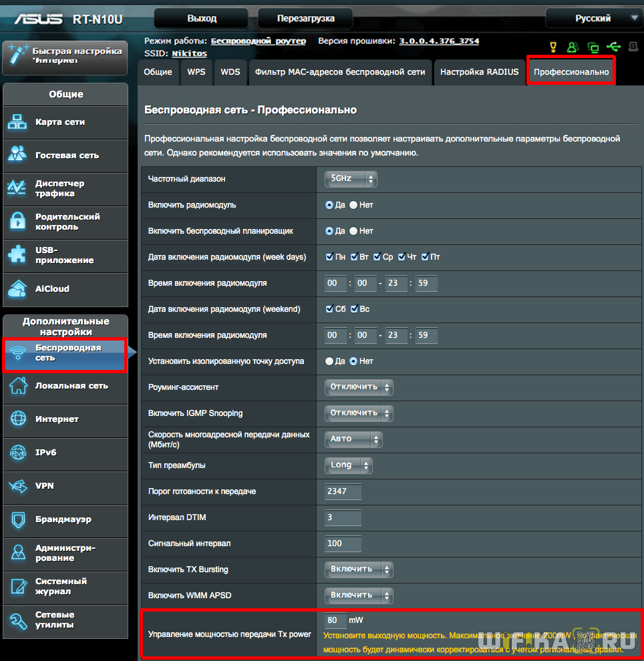Click the USB status icon in header
This screenshot has width=644, height=661.
click(x=613, y=47)
